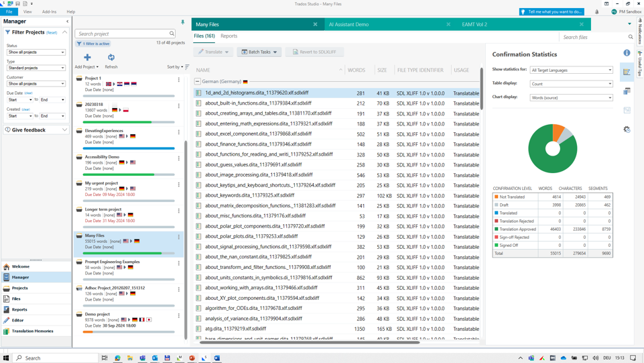Collapse the German (Germany) file group
This screenshot has height=363, width=644.
click(x=198, y=81)
